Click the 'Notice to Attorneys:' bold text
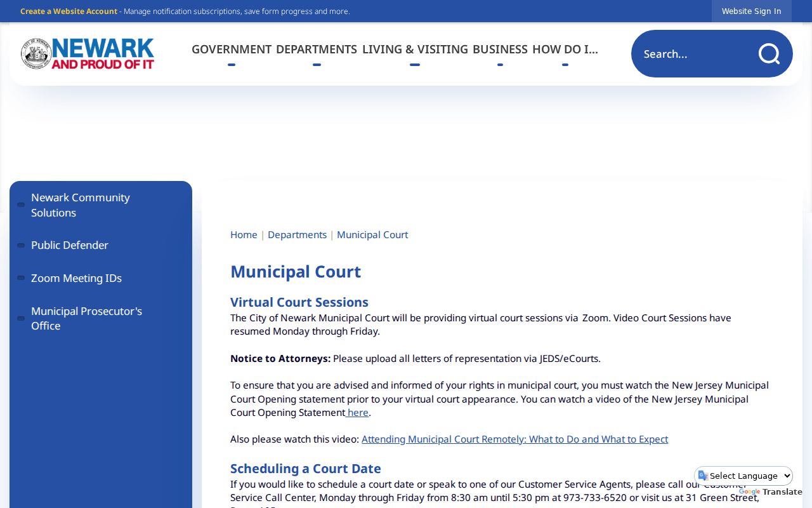Viewport: 812px width, 508px height. pos(280,359)
